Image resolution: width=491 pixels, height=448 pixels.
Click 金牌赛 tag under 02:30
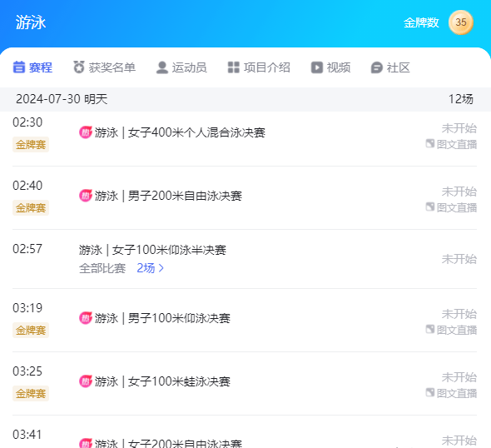point(31,144)
